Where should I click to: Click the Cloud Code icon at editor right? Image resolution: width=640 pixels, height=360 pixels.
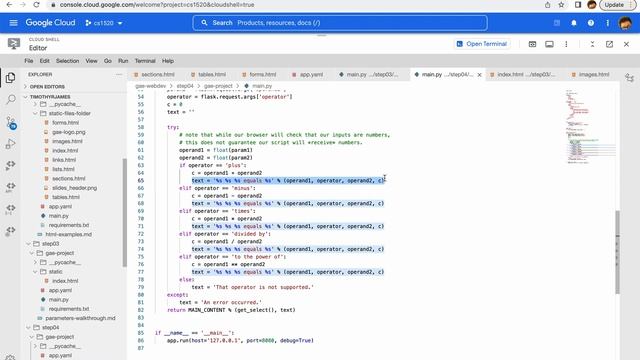coord(629,78)
